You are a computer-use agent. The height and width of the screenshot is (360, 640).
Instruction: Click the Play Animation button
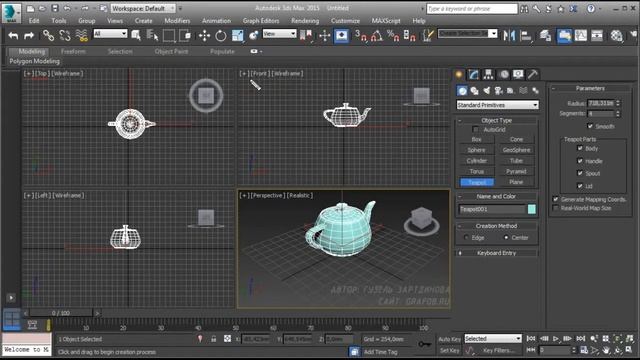(556, 338)
